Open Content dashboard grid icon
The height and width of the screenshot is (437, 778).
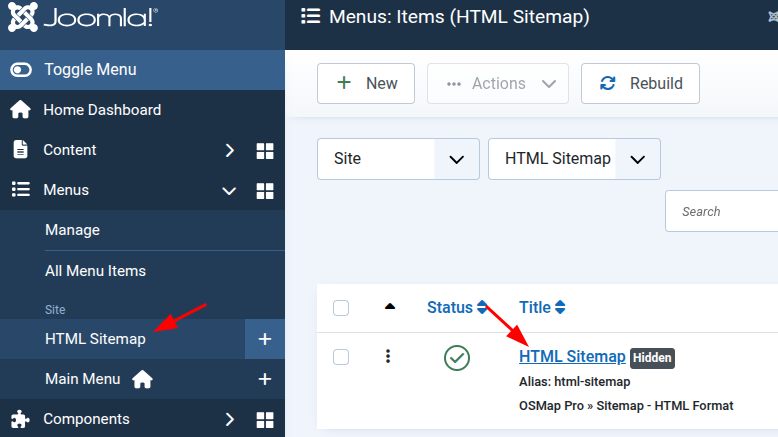tap(265, 151)
